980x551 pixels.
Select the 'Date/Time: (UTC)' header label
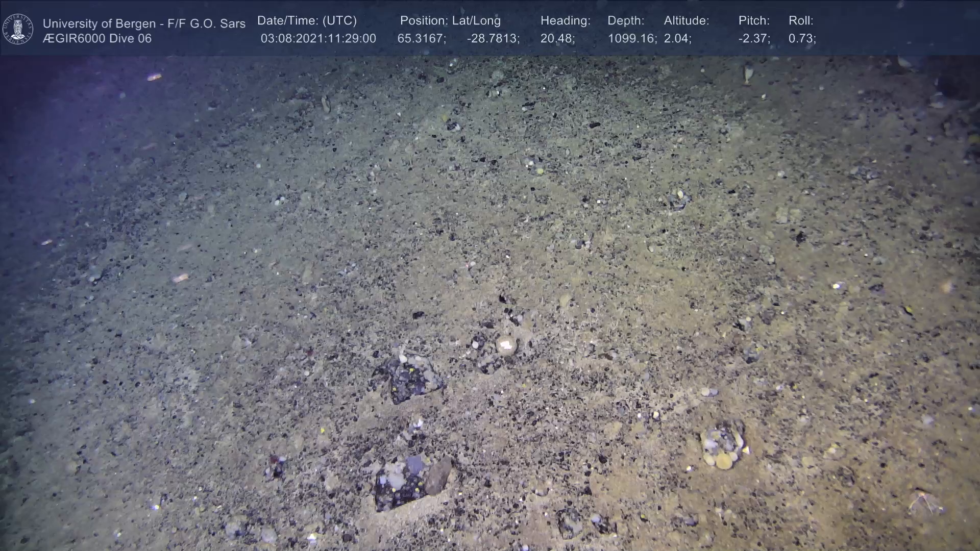[307, 21]
